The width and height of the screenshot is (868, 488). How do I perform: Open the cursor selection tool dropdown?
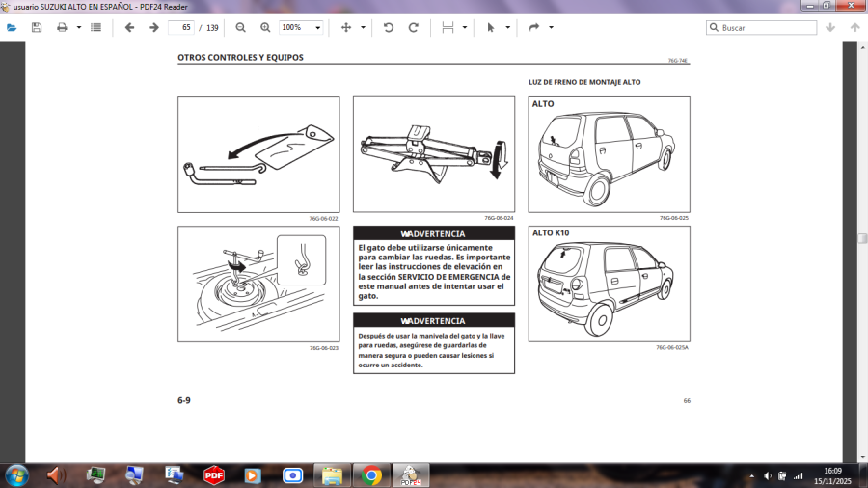(507, 27)
